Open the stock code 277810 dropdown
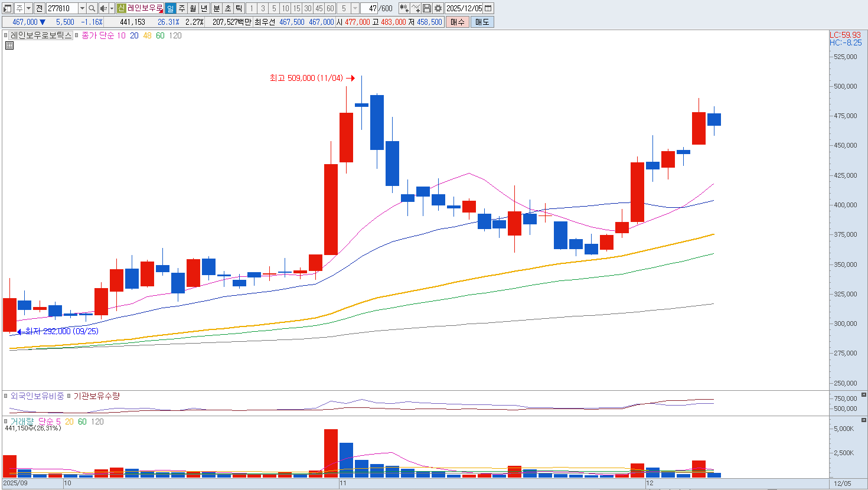Viewport: 868px width, 490px height. pos(82,8)
